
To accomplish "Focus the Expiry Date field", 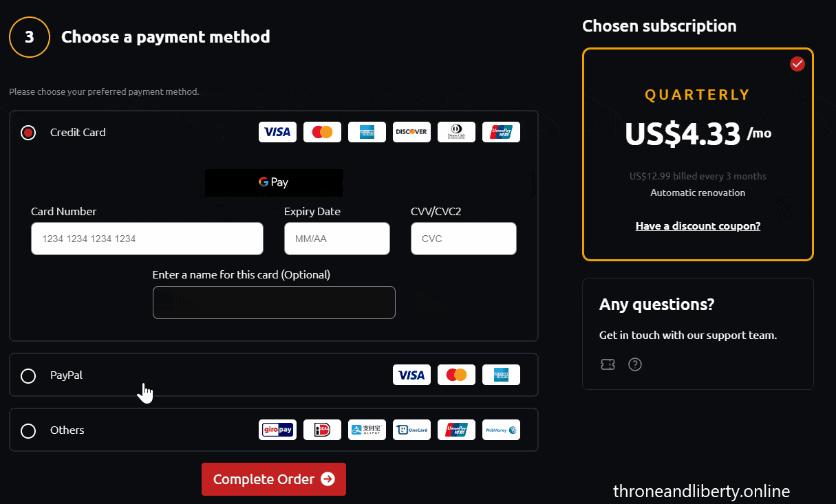I will pyautogui.click(x=337, y=239).
